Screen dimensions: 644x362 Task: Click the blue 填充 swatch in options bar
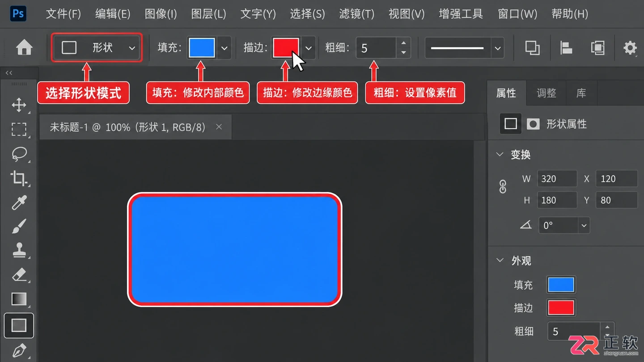[x=202, y=47]
